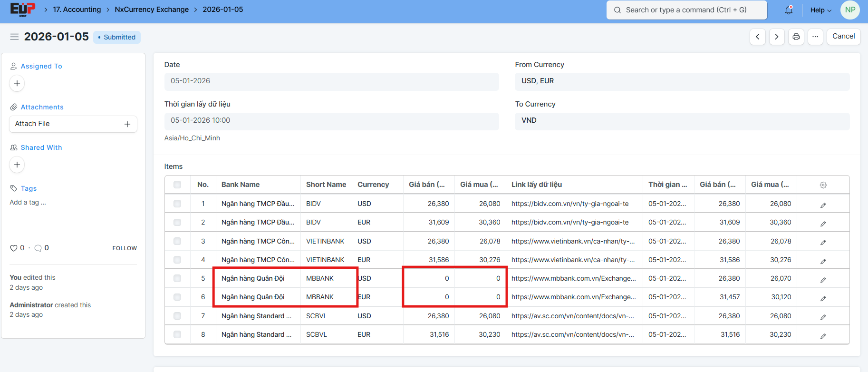868x372 pixels.
Task: Go to NxCurrency Exchange breadcrumb
Action: [152, 10]
